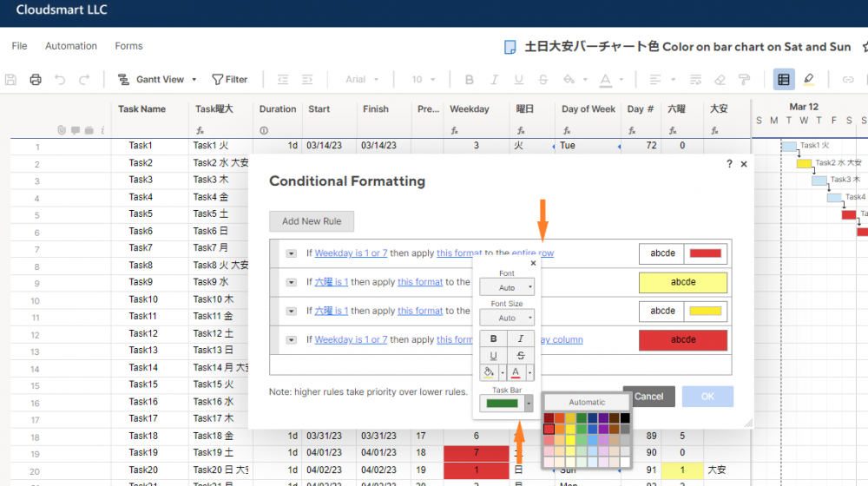Image resolution: width=868 pixels, height=486 pixels.
Task: Close the format popup with X
Action: pos(533,263)
